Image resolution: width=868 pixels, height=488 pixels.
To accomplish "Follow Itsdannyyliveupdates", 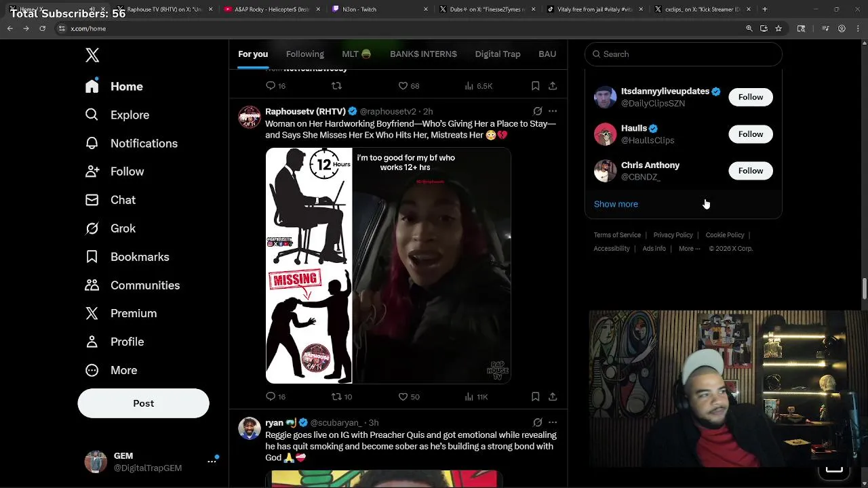I will point(751,97).
